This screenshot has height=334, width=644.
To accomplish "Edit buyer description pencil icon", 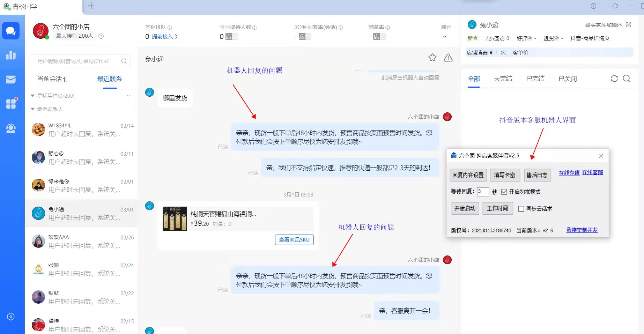I will 629,25.
